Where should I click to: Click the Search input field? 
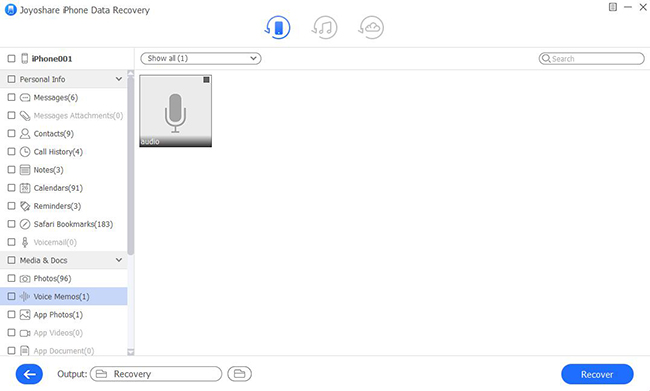(592, 58)
